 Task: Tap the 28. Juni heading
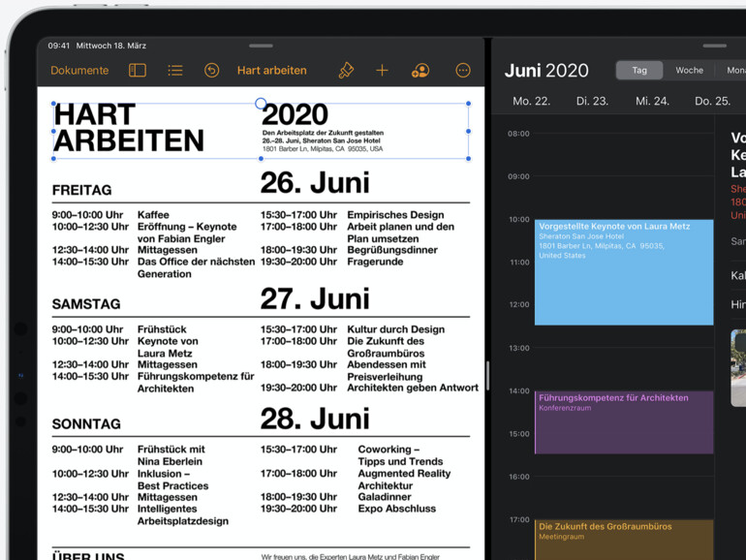pos(315,419)
